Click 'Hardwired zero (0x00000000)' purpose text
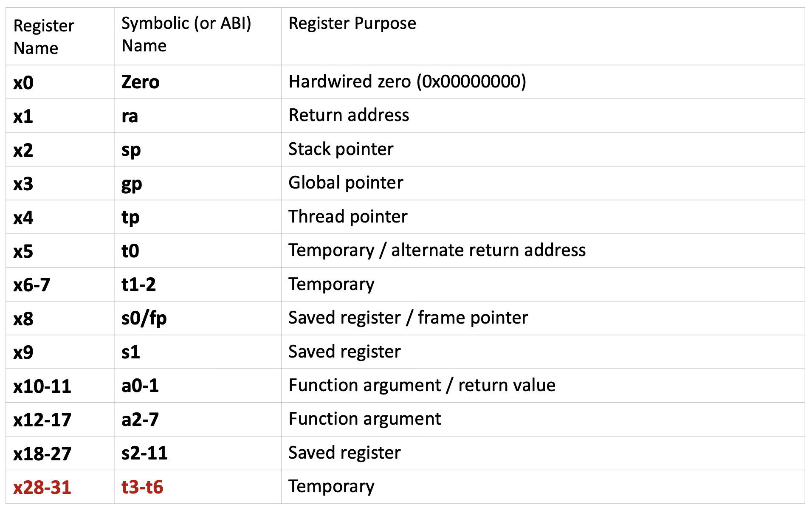 tap(407, 82)
